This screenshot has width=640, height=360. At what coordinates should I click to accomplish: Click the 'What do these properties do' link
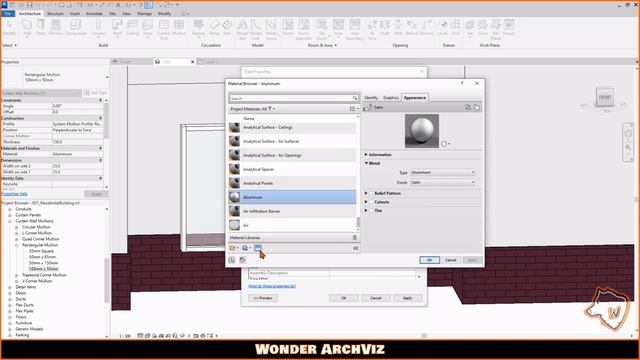(272, 286)
